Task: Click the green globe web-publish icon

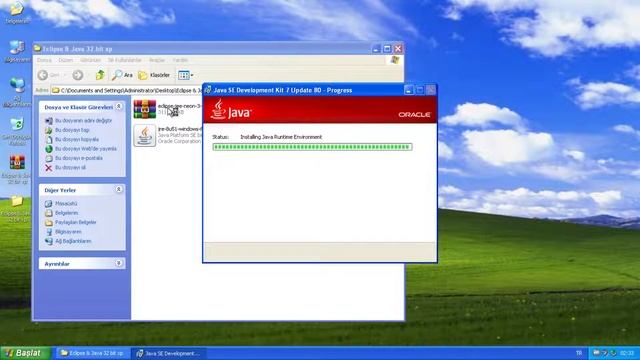Action: coord(49,149)
